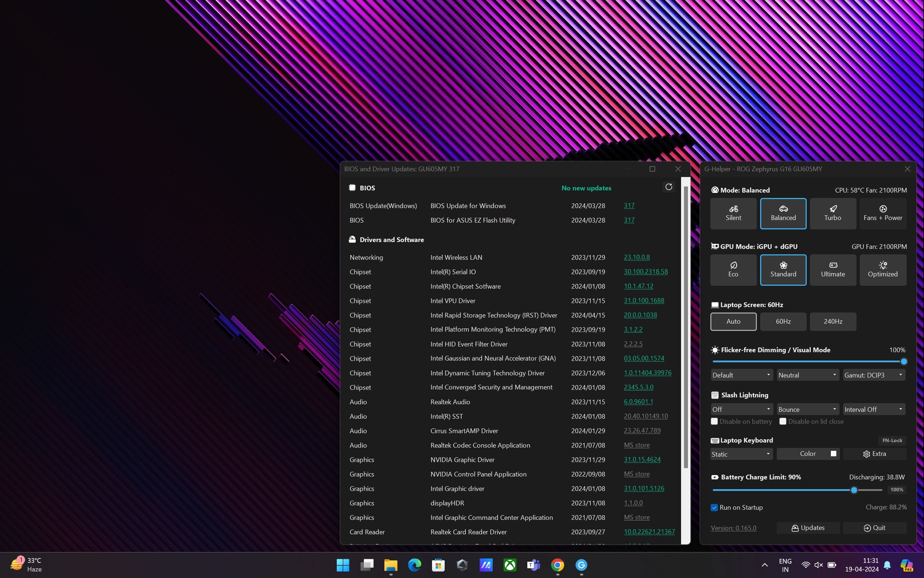Image resolution: width=924 pixels, height=578 pixels.
Task: Refresh the BIOS and driver updates list
Action: pyautogui.click(x=668, y=187)
